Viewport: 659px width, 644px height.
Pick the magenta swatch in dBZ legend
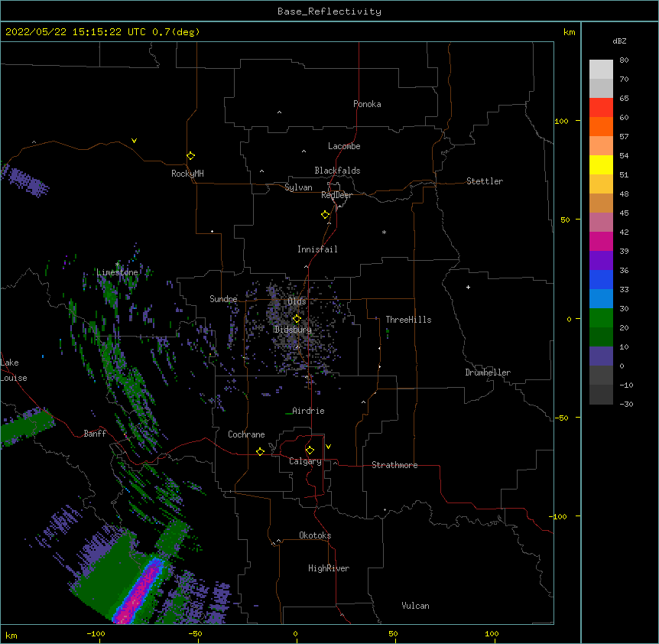click(601, 241)
